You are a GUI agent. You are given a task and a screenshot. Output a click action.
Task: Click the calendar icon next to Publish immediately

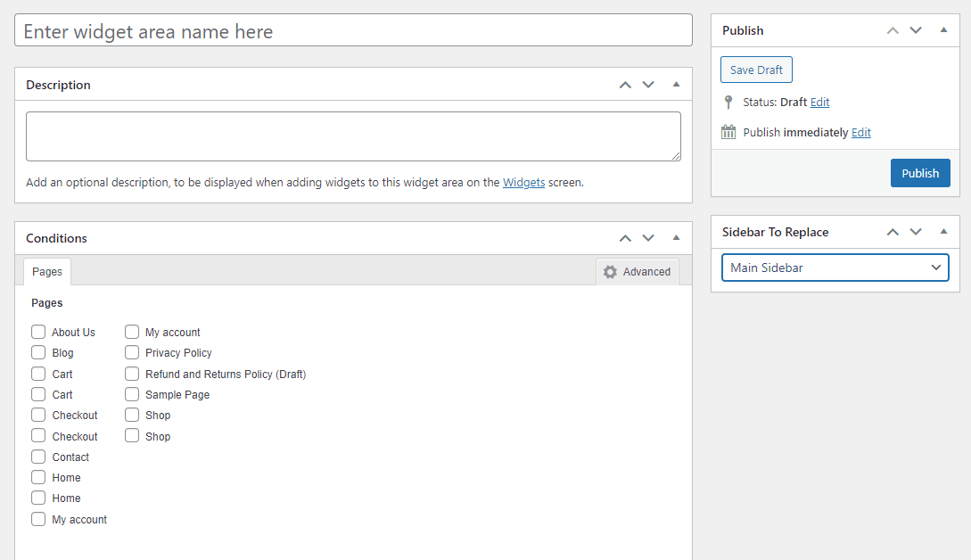pos(728,131)
